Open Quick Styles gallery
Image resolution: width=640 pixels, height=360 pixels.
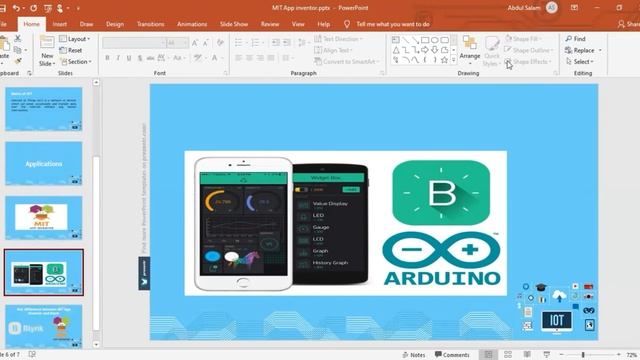point(491,51)
